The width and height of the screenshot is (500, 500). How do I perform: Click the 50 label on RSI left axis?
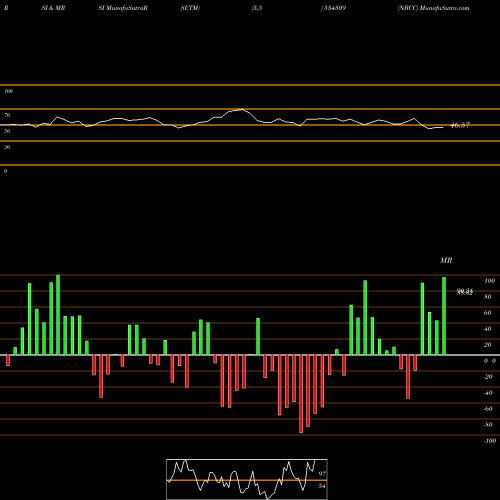tap(7, 131)
